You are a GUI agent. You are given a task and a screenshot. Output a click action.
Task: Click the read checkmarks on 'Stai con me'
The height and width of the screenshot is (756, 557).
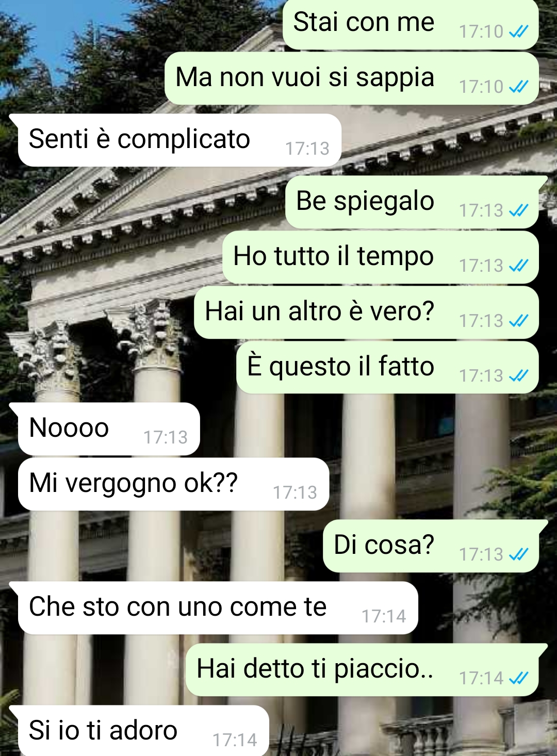click(518, 32)
